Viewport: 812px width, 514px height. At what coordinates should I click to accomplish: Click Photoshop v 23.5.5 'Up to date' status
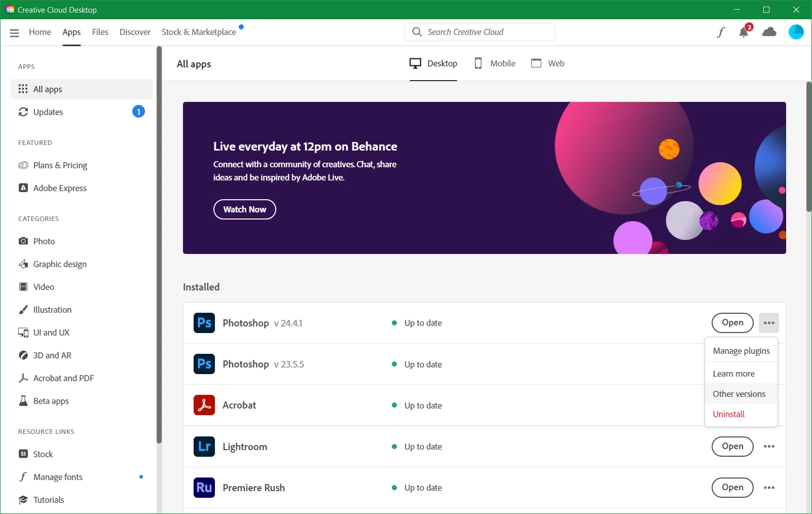tap(417, 364)
